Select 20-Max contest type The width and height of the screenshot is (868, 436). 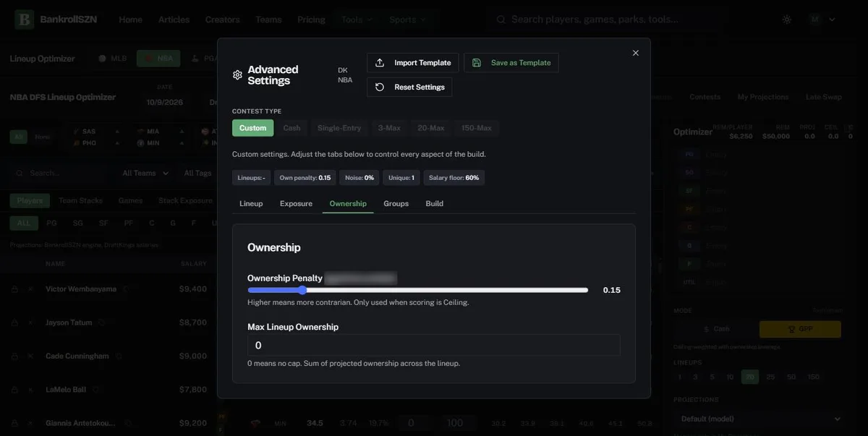pos(431,128)
